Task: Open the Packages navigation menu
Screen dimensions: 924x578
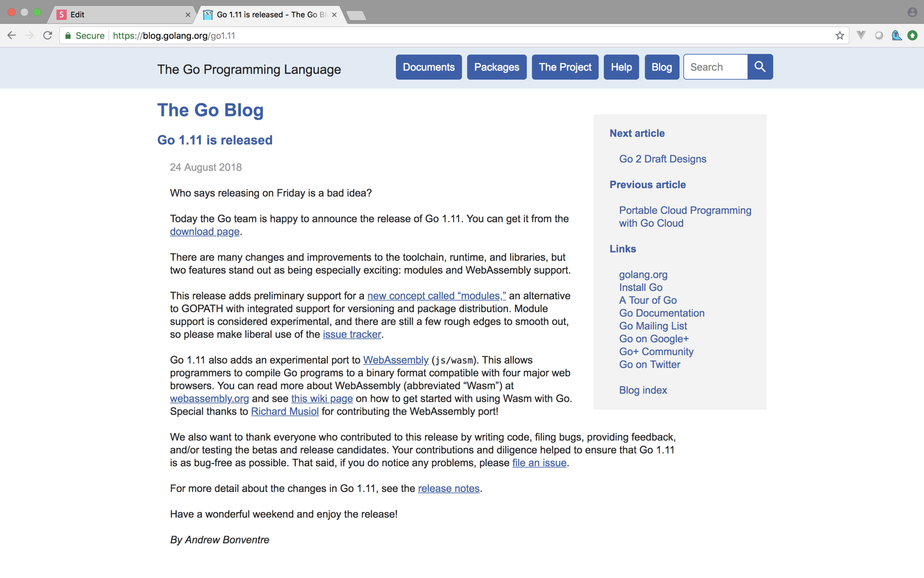Action: click(x=496, y=67)
